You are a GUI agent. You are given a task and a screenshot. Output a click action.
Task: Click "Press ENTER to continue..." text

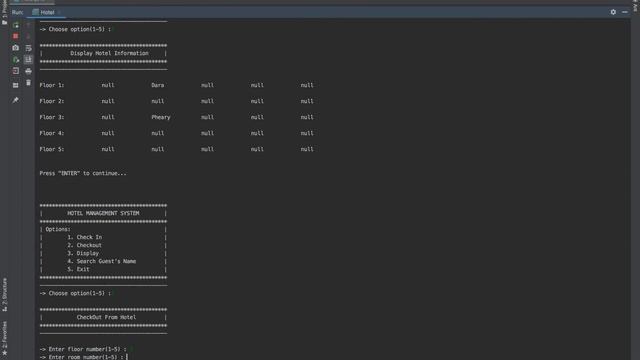(x=83, y=173)
